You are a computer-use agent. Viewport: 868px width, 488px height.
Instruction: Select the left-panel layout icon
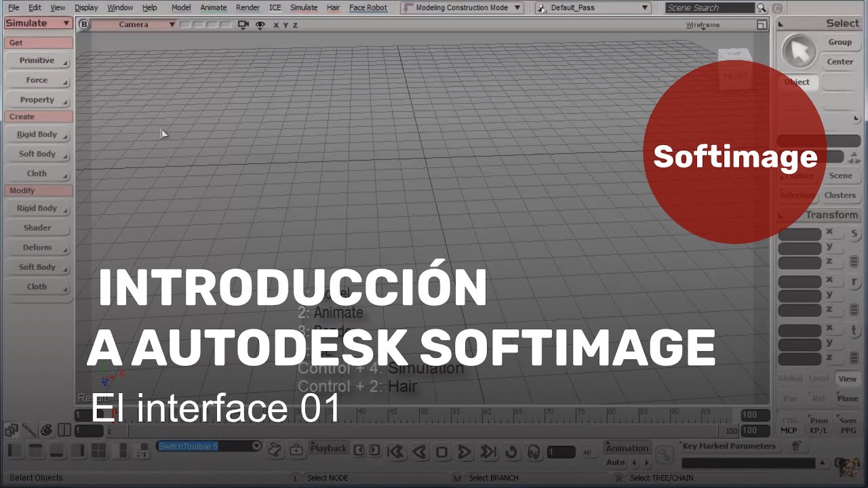(14, 450)
